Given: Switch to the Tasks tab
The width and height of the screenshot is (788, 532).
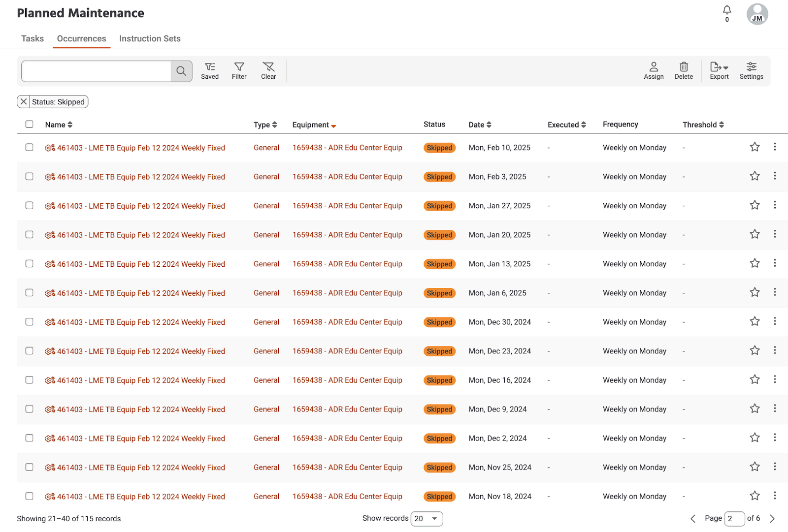Looking at the screenshot, I should pos(33,38).
